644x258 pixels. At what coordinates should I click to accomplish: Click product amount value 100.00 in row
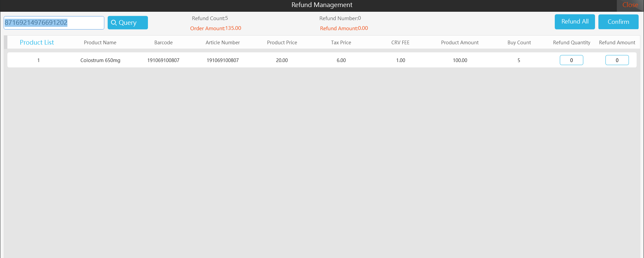[x=460, y=60]
